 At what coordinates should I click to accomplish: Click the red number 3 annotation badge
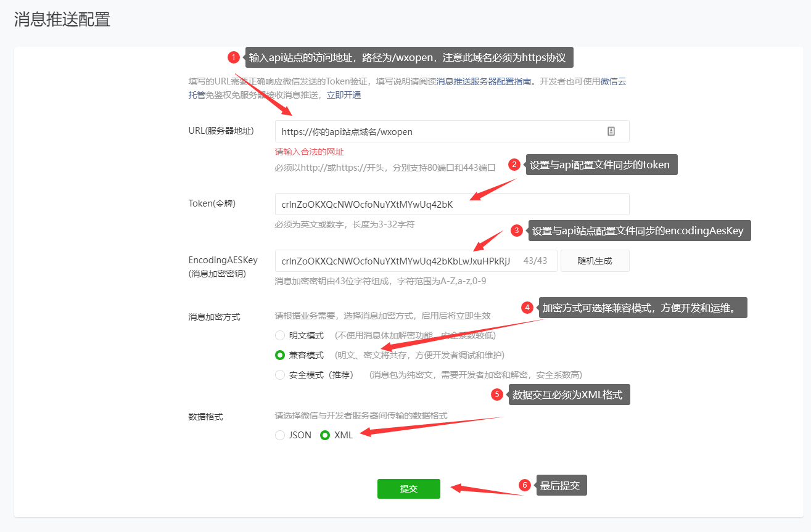pos(517,231)
